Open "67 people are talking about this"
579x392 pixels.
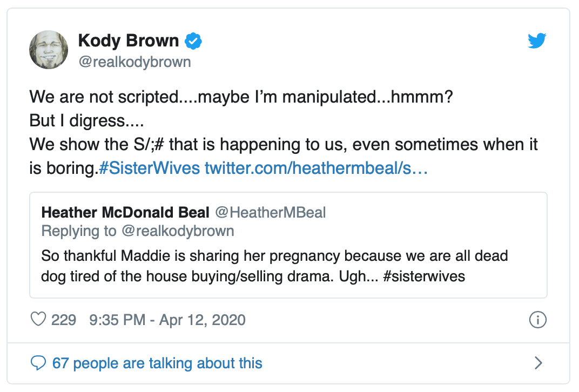[x=157, y=362]
